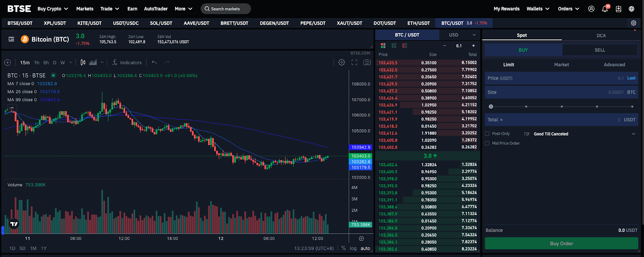This screenshot has width=644, height=257.
Task: Expand the Buy Crypto menu
Action: coord(53,9)
